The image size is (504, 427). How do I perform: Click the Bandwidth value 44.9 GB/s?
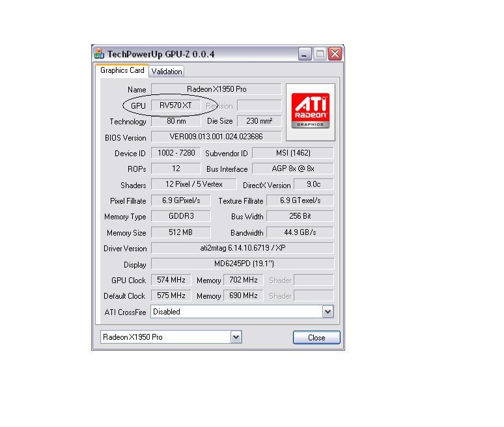click(x=300, y=232)
